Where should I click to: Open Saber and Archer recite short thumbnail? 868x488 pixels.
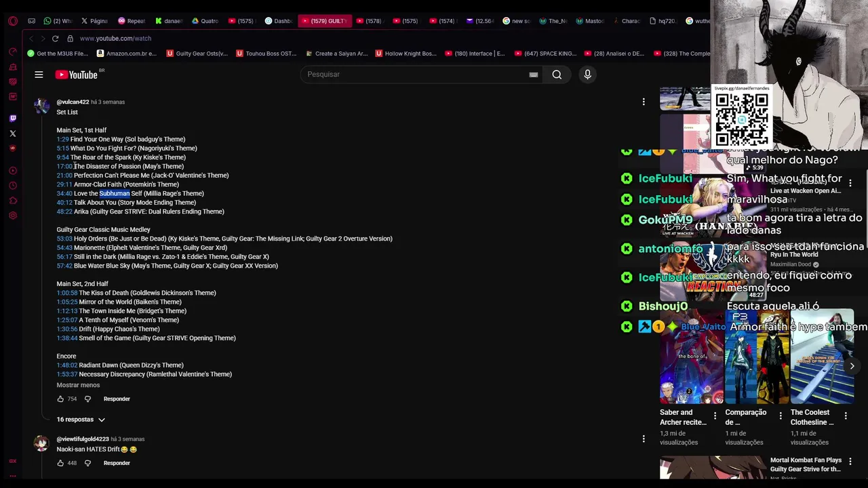[x=691, y=357]
